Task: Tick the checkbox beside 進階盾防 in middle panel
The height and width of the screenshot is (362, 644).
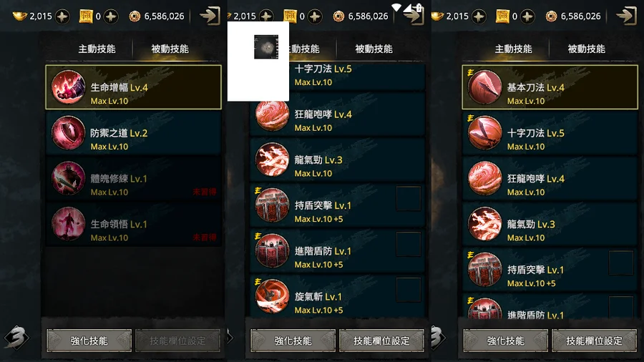Action: [x=409, y=244]
